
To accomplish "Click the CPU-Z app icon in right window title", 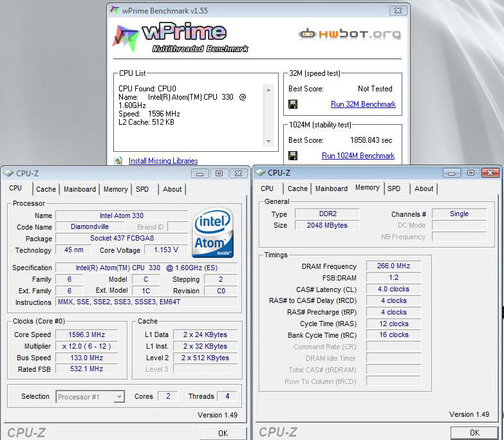I will coord(260,173).
